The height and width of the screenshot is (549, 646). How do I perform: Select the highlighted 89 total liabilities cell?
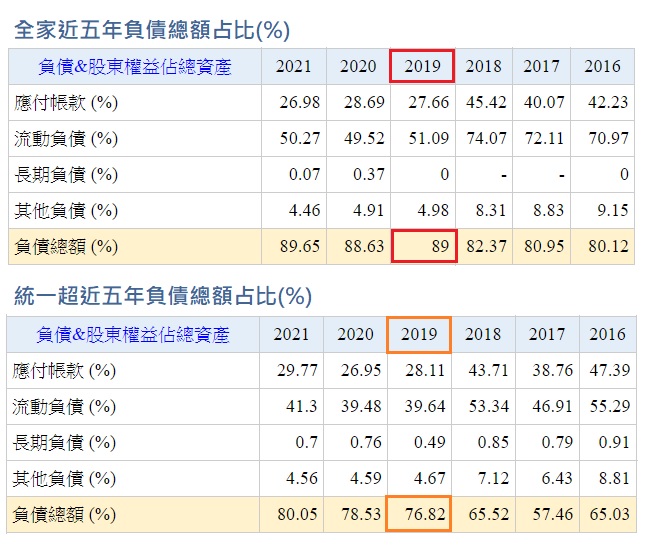coord(424,246)
